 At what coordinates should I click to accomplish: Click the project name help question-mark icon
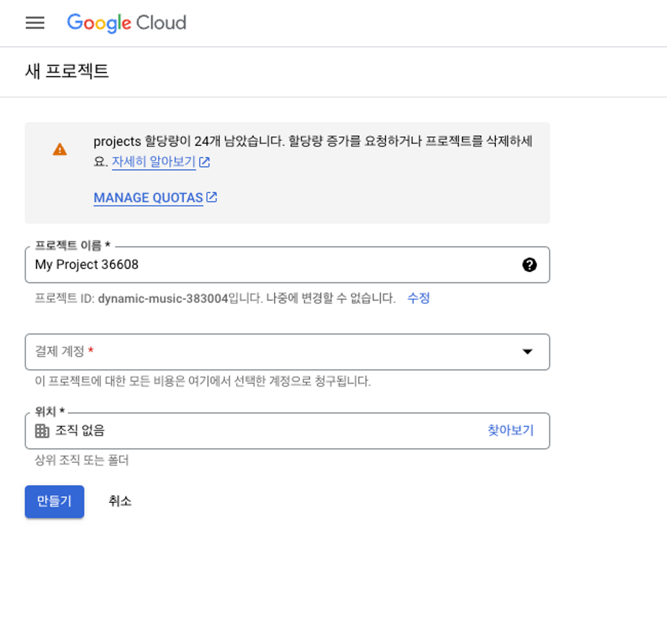coord(529,265)
